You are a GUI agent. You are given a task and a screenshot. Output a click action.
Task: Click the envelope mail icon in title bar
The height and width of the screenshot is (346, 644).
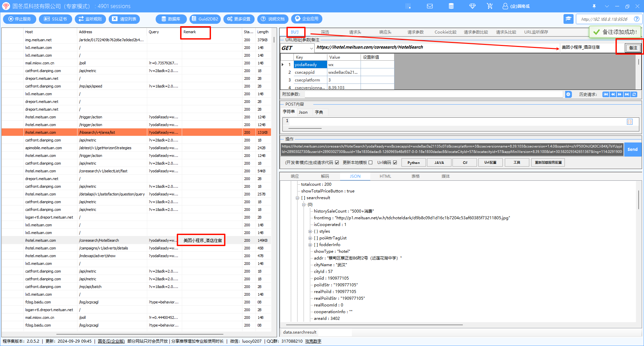coord(430,6)
